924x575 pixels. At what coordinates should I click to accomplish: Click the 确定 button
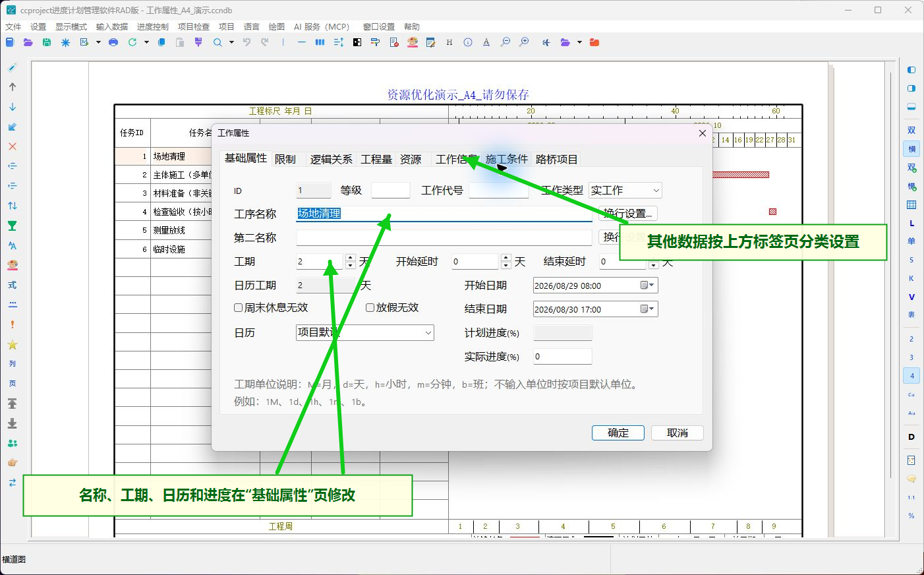click(x=618, y=433)
